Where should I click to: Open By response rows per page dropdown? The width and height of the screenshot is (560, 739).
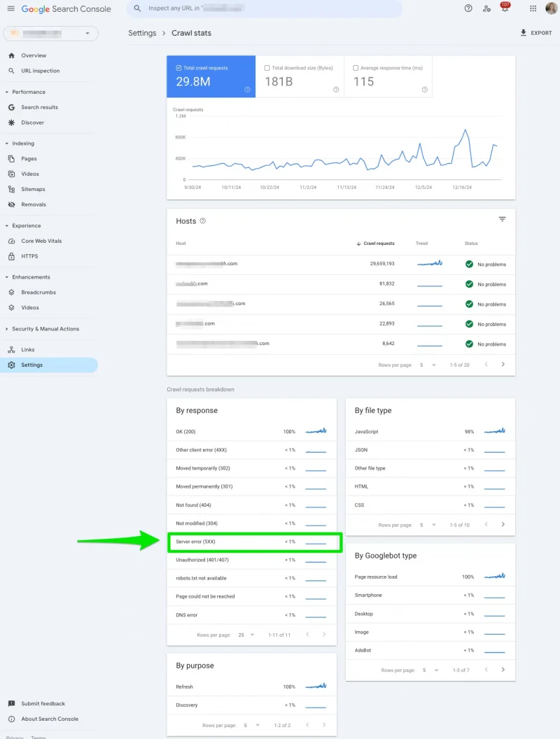[x=246, y=635]
